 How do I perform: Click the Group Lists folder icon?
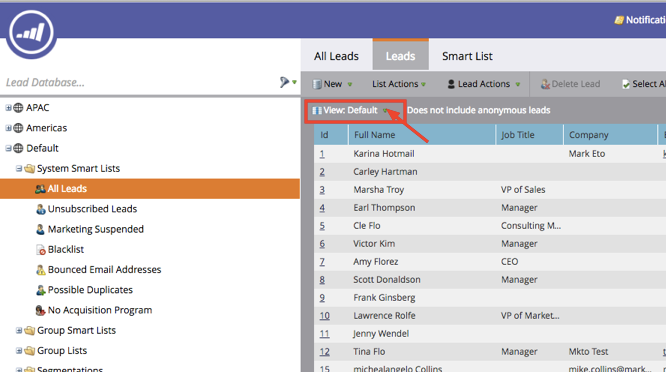29,351
